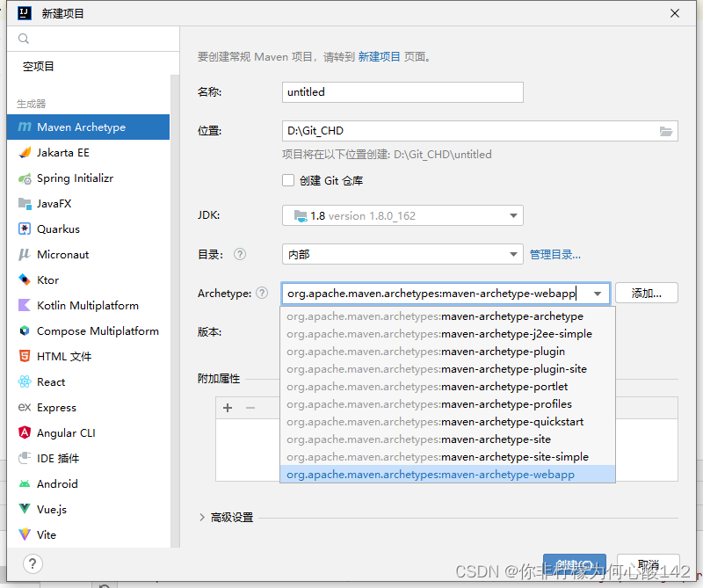This screenshot has height=588, width=703.
Task: Select the Vue.js icon
Action: [x=25, y=509]
